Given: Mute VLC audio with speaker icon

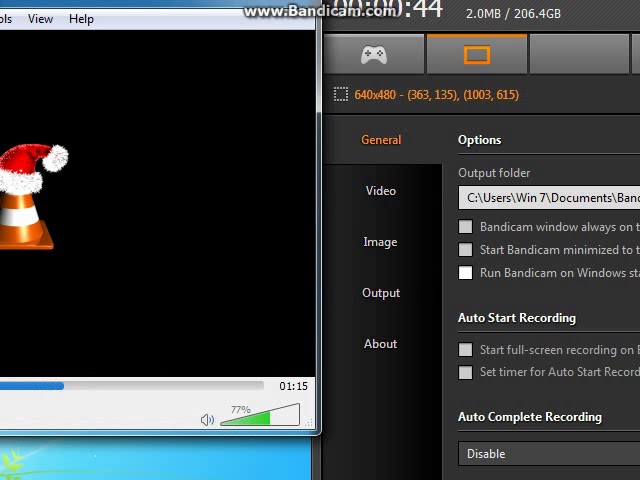Looking at the screenshot, I should (x=207, y=419).
